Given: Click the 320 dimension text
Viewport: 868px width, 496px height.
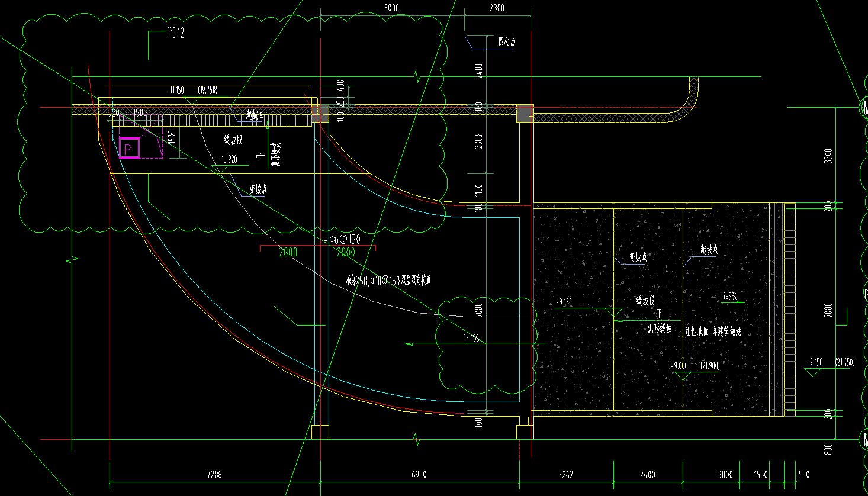Looking at the screenshot, I should (x=114, y=112).
